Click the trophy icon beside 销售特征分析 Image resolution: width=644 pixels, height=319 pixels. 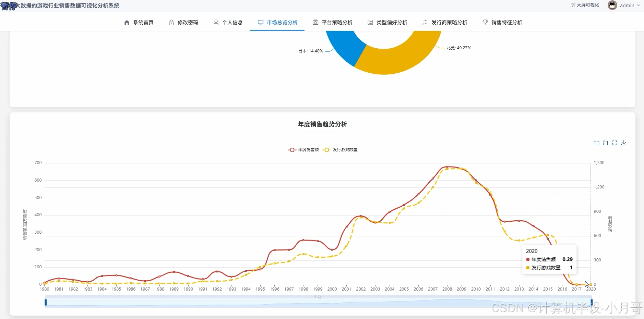click(x=485, y=22)
